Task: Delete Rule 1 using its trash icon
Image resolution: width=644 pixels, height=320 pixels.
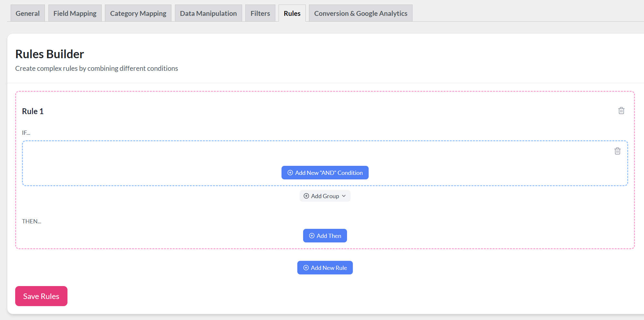Action: pos(621,111)
